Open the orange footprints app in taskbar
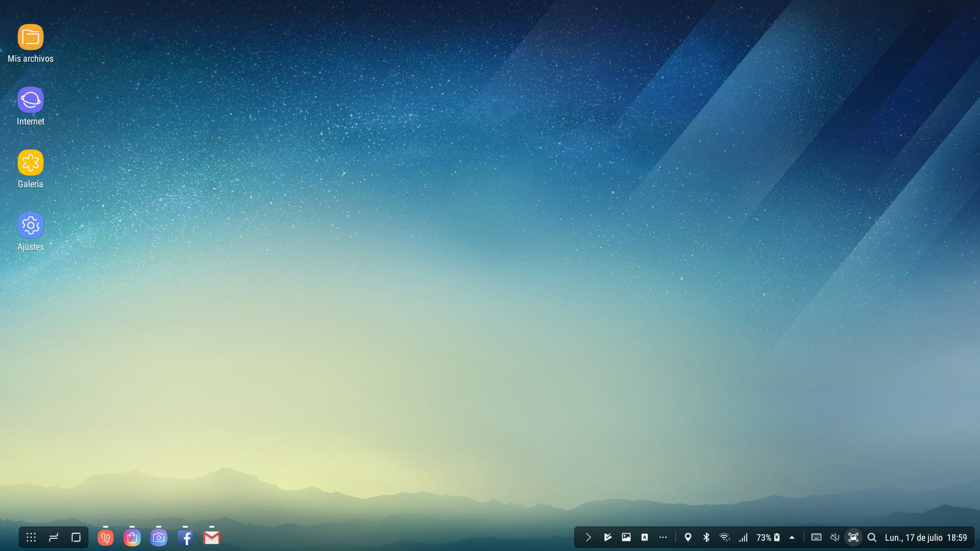 pos(106,538)
